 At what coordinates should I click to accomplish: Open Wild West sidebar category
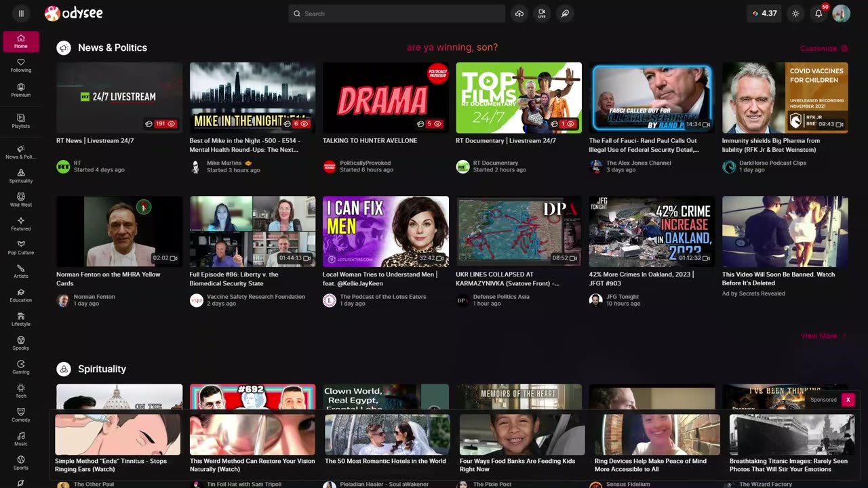pyautogui.click(x=21, y=200)
